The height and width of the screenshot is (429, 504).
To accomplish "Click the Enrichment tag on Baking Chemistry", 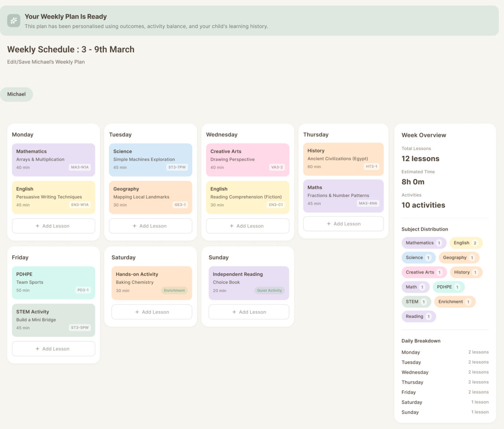I will click(x=174, y=291).
